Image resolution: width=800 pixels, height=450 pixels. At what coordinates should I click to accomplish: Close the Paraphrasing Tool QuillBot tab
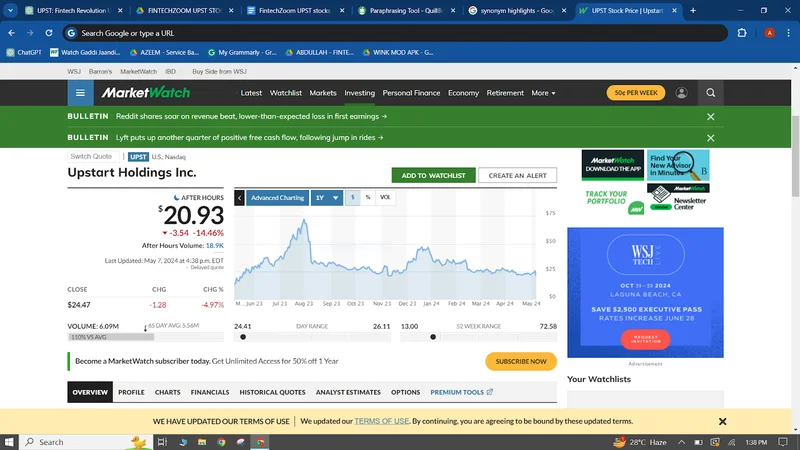[453, 10]
